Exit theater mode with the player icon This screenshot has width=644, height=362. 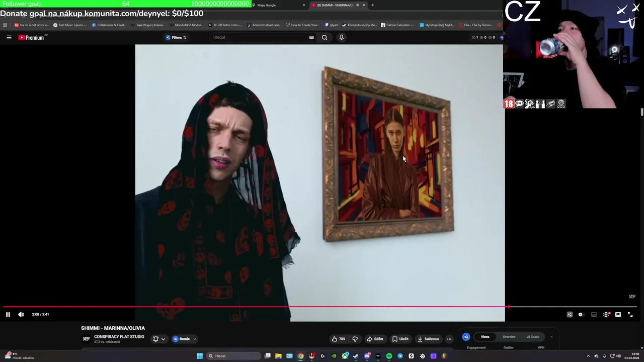coord(618,314)
